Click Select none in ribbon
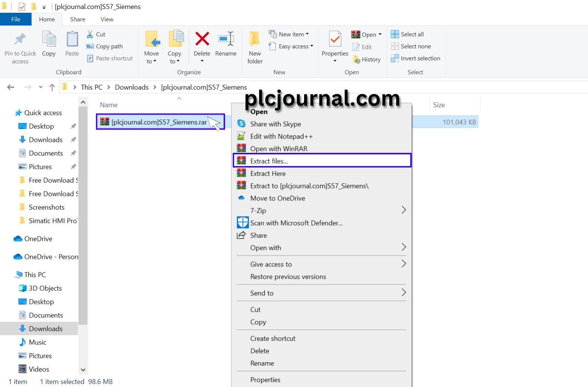The width and height of the screenshot is (588, 387). coord(411,46)
